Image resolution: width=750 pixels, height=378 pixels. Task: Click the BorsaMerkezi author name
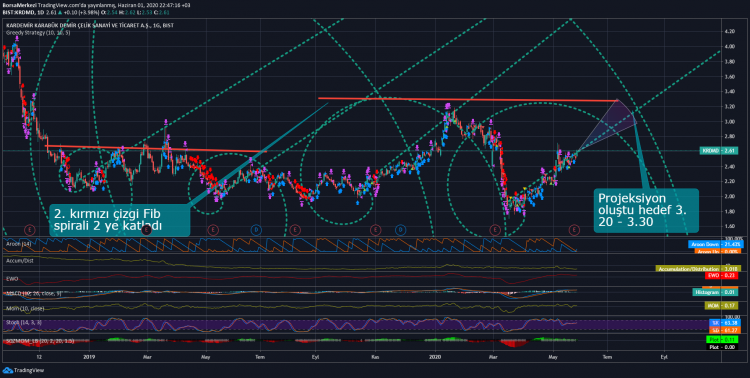19,4
